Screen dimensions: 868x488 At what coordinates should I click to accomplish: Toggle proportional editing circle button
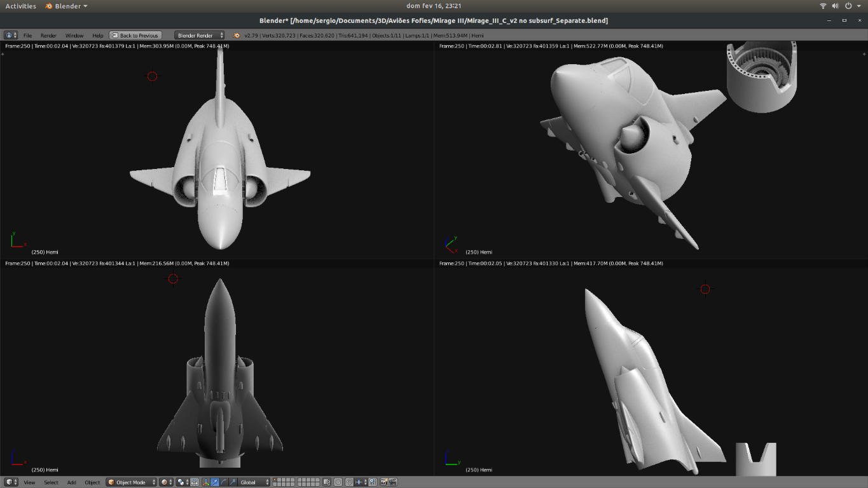338,482
